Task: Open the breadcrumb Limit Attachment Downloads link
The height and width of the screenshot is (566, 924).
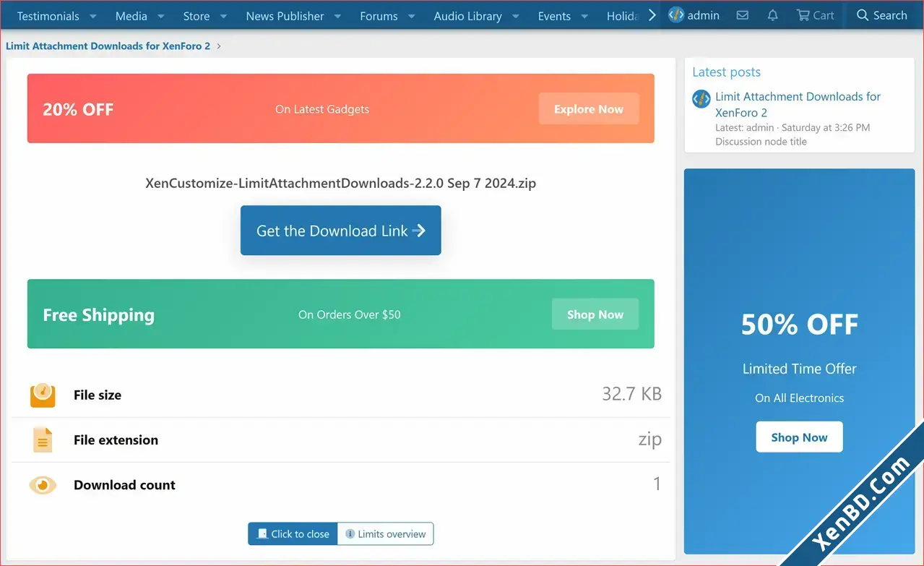Action: (108, 46)
